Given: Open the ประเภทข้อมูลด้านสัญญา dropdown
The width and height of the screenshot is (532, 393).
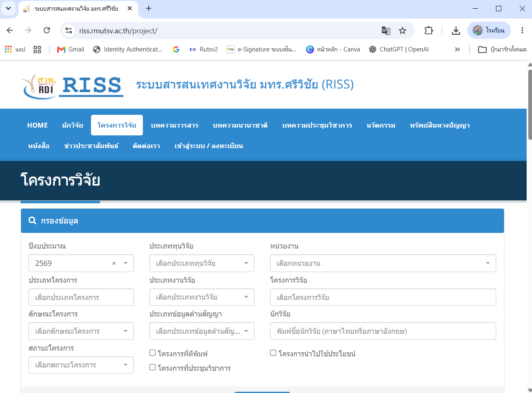Looking at the screenshot, I should point(202,331).
